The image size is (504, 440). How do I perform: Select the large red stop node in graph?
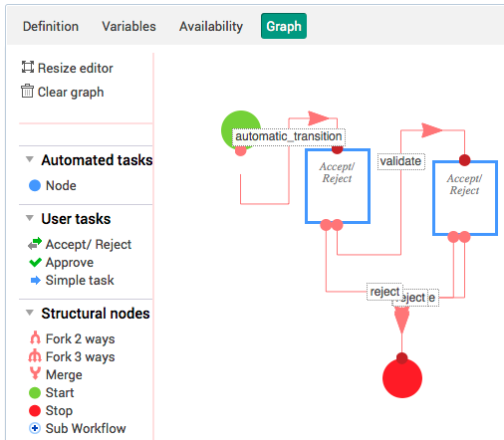pos(402,378)
